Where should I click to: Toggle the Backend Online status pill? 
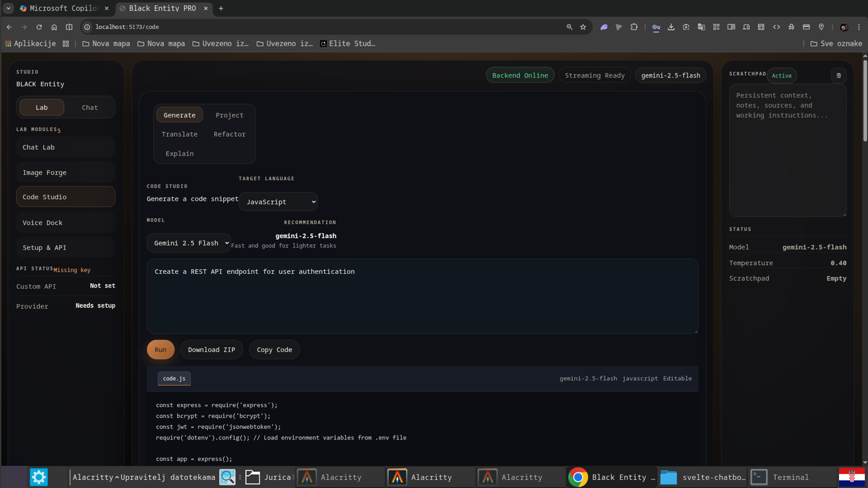pyautogui.click(x=519, y=75)
